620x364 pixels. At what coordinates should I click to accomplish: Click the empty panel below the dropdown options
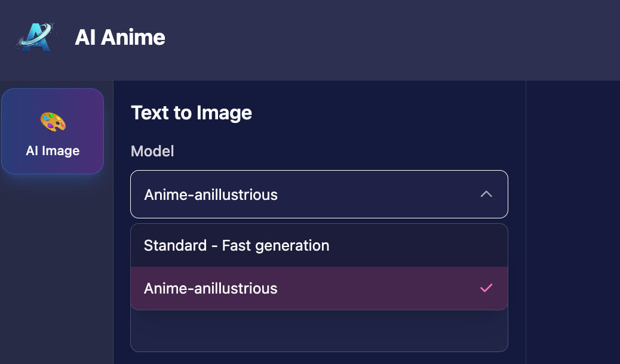pyautogui.click(x=319, y=329)
